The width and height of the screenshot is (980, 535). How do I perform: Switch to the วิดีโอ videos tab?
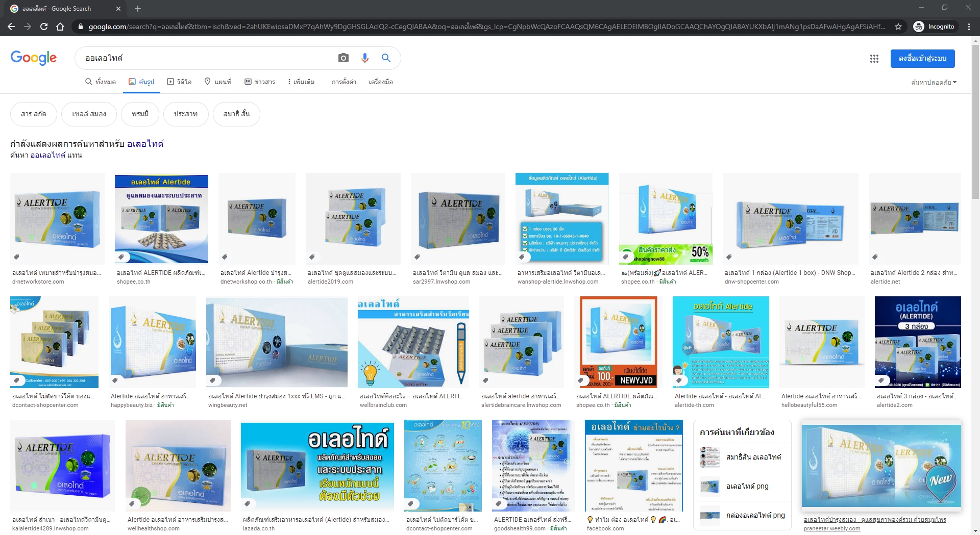click(179, 82)
